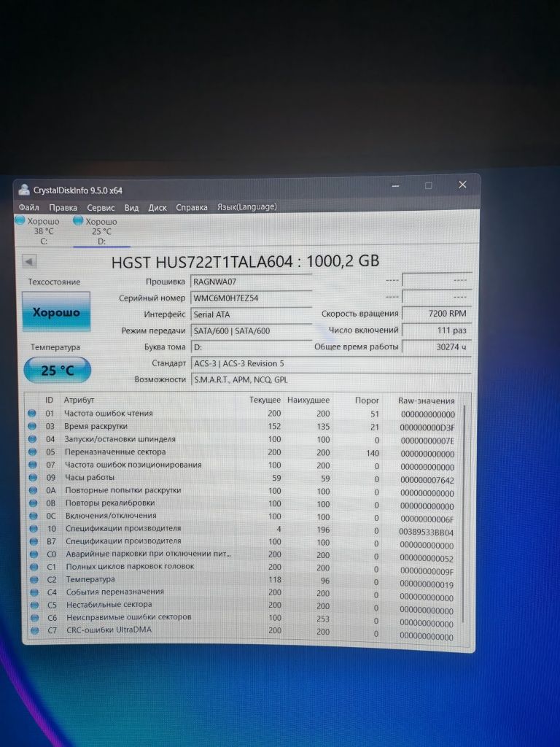Click status icon of attribute C0 row
The width and height of the screenshot is (560, 747).
click(34, 554)
